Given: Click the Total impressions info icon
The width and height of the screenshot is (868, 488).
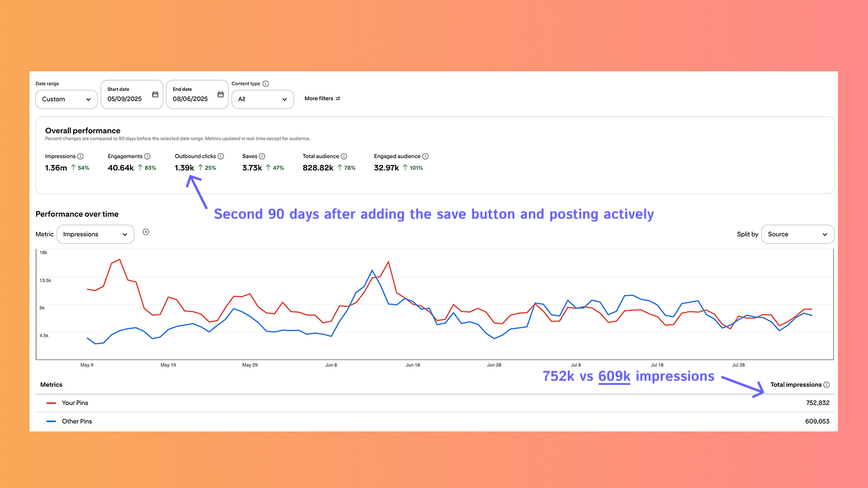Looking at the screenshot, I should (x=826, y=384).
